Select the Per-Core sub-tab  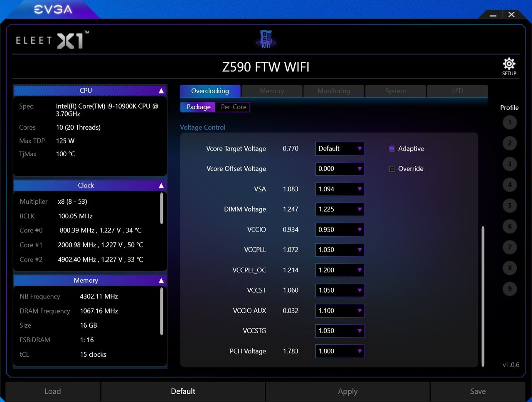coord(233,107)
